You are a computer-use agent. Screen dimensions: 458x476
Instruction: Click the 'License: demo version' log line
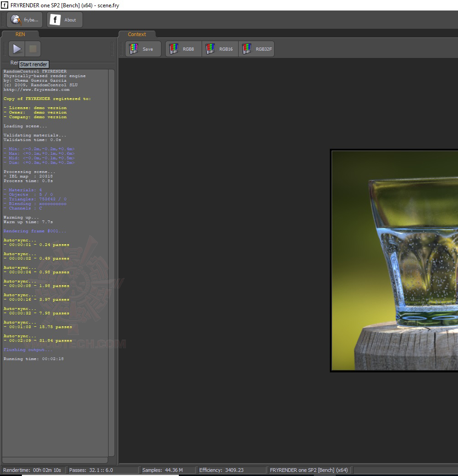[x=35, y=108]
